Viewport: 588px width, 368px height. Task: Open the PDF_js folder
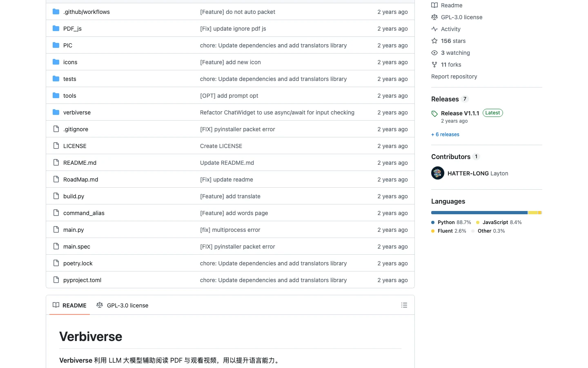tap(72, 29)
